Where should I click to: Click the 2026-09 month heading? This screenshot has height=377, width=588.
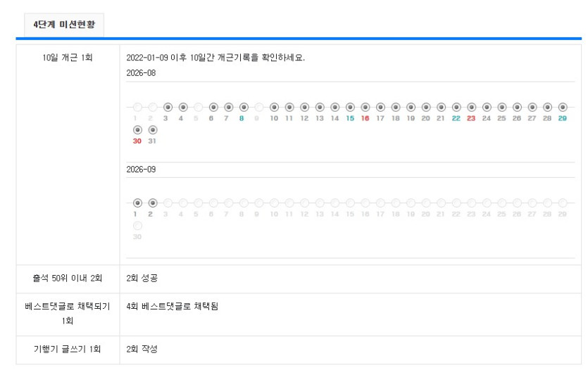tap(141, 170)
